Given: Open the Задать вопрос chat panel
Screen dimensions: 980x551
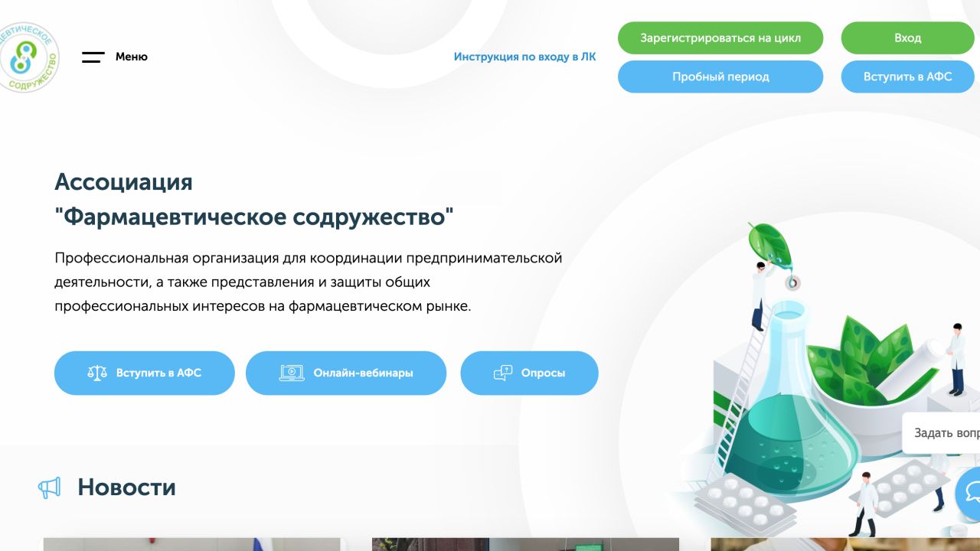Looking at the screenshot, I should (949, 433).
